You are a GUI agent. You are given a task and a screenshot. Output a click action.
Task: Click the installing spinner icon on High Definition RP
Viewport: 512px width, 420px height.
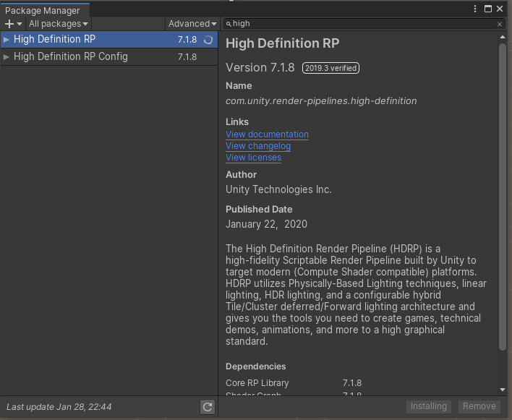pos(208,40)
